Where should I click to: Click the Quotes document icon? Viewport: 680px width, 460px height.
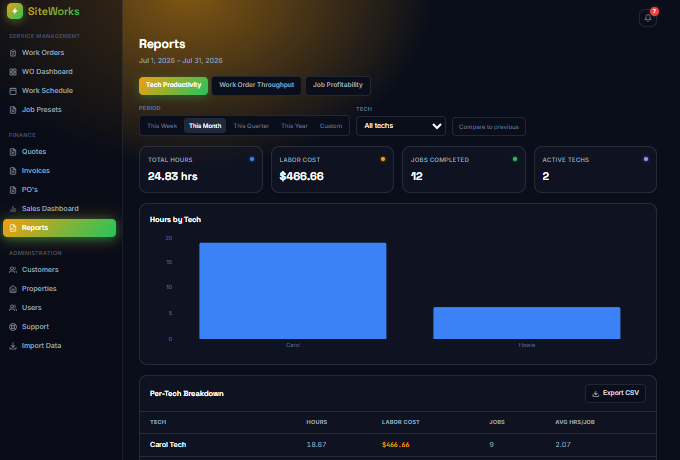[x=13, y=152]
